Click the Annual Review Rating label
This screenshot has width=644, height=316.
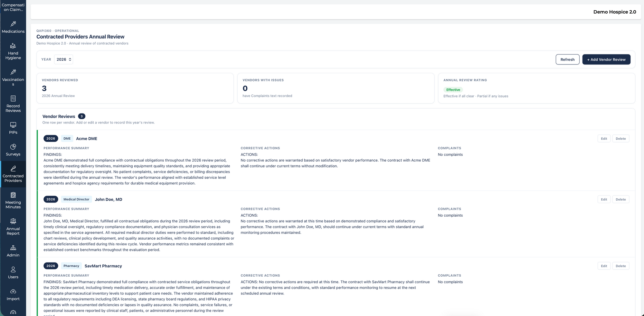pyautogui.click(x=465, y=80)
